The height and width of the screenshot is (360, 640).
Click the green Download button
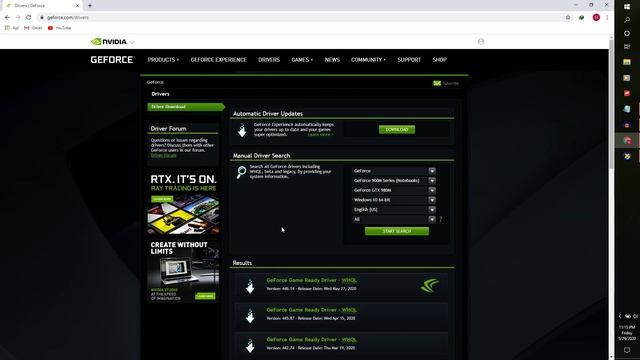point(397,129)
